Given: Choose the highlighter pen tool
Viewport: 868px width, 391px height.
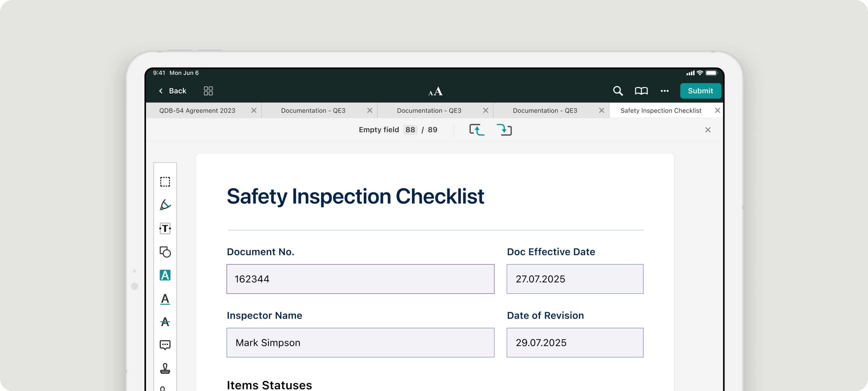Looking at the screenshot, I should (x=165, y=205).
